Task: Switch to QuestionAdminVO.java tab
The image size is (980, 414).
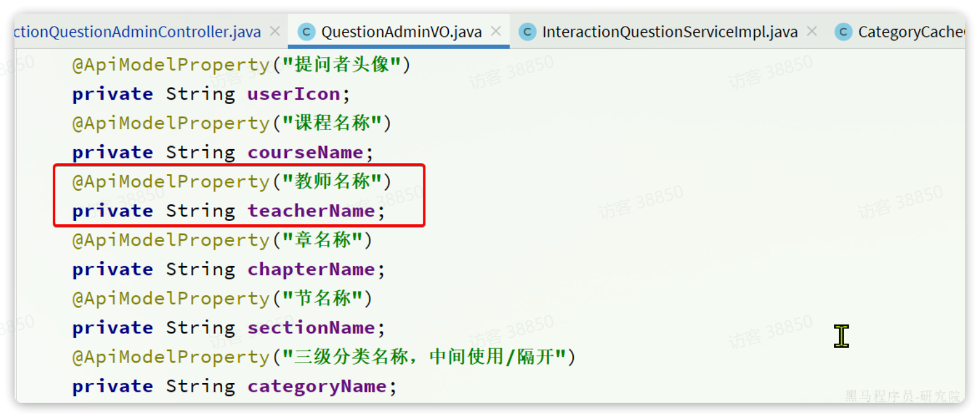Action: (401, 32)
